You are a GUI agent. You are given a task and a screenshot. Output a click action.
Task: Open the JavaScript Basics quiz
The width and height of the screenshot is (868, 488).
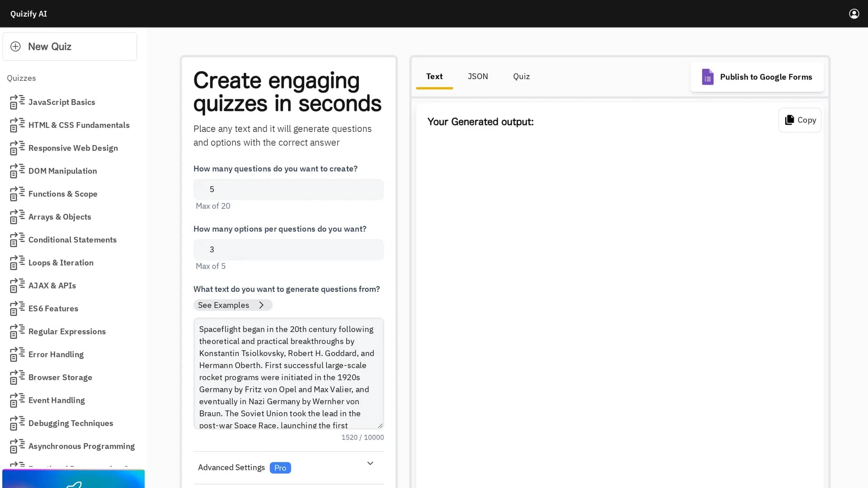coord(62,102)
